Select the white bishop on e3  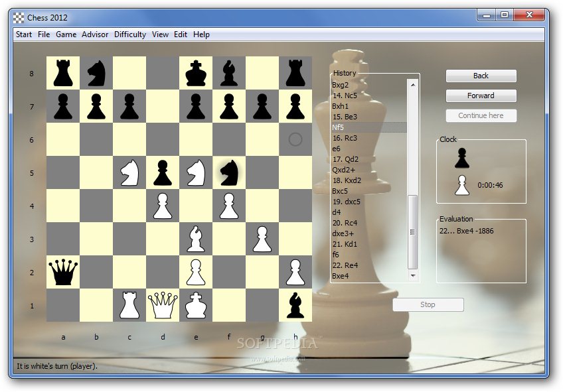(x=196, y=239)
